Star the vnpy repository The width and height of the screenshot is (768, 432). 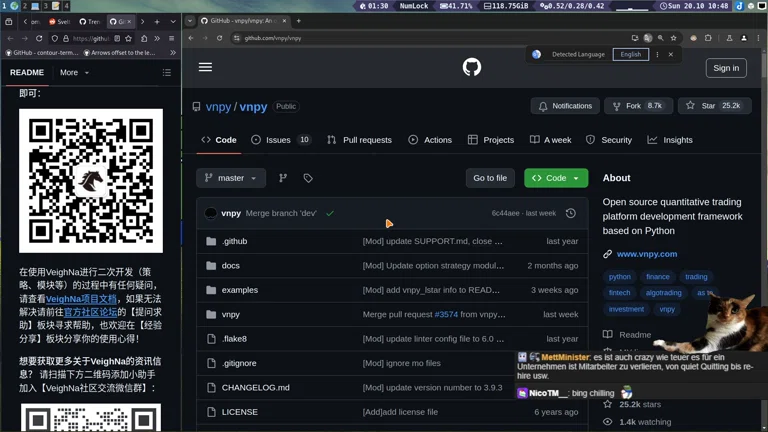pos(714,106)
